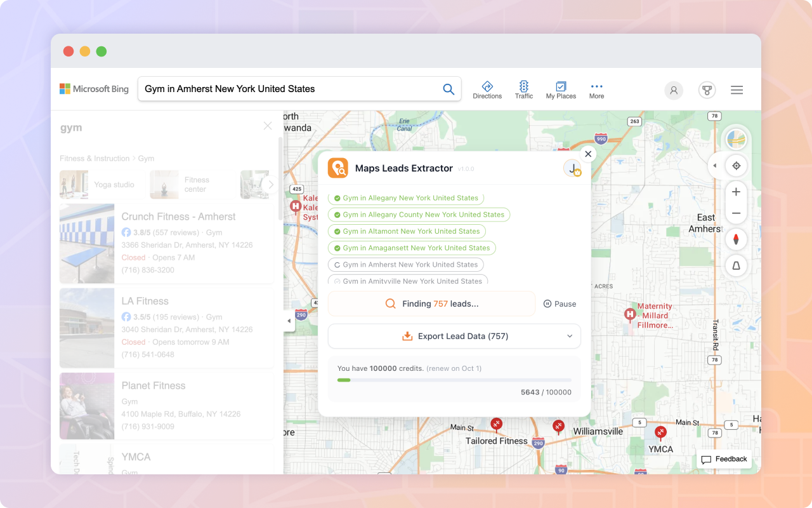
Task: Switch map style with the globe icon
Action: [x=736, y=139]
